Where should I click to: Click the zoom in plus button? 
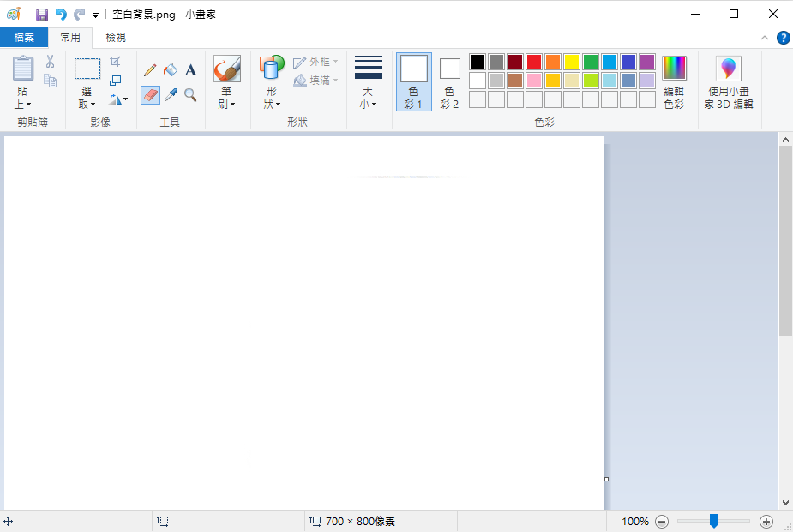click(766, 522)
